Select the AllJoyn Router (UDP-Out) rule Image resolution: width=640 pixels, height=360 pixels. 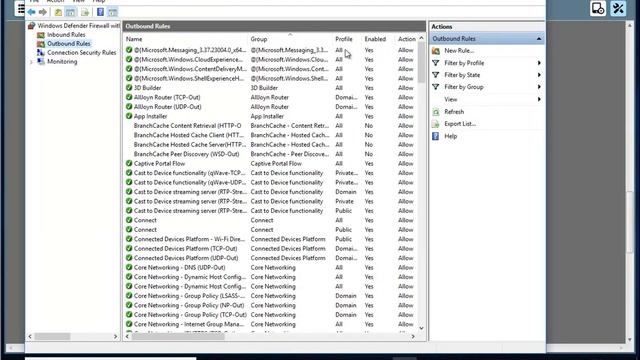point(271,107)
